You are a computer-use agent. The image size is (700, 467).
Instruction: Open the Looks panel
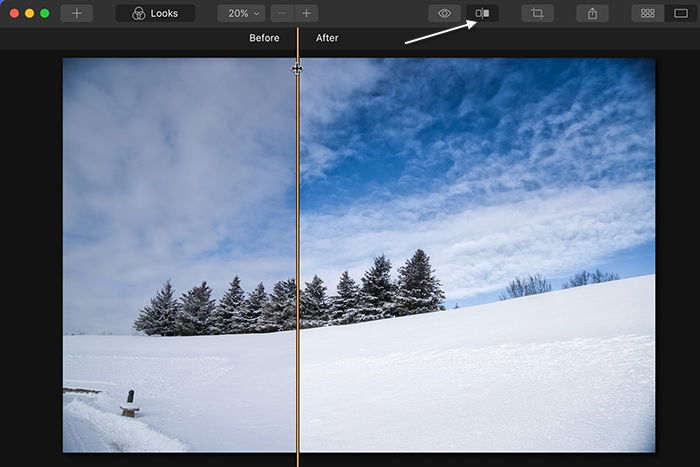pyautogui.click(x=155, y=13)
